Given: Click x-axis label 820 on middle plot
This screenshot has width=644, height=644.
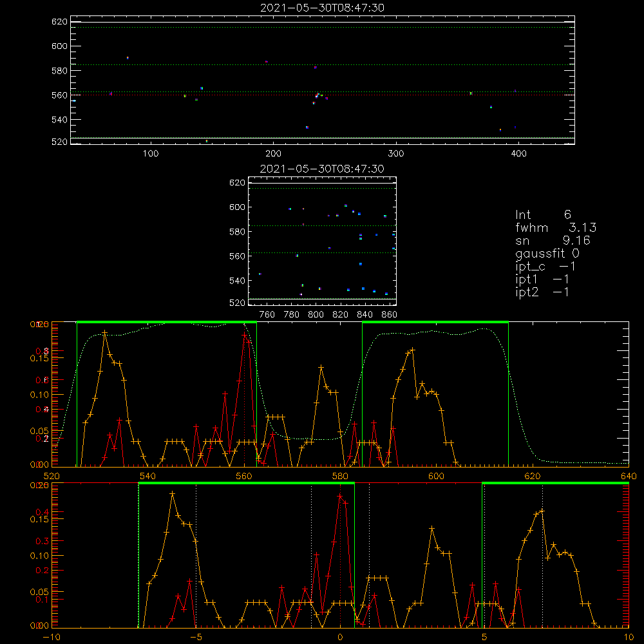Looking at the screenshot, I should pos(341,315).
